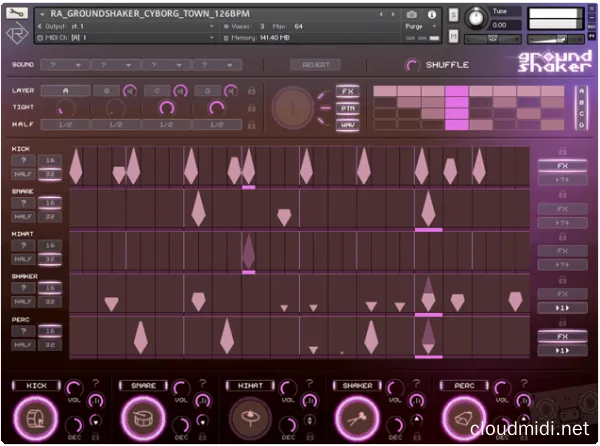Viewport: 600px width, 446px height.
Task: Click first Half 1/2 field
Action: (65, 125)
